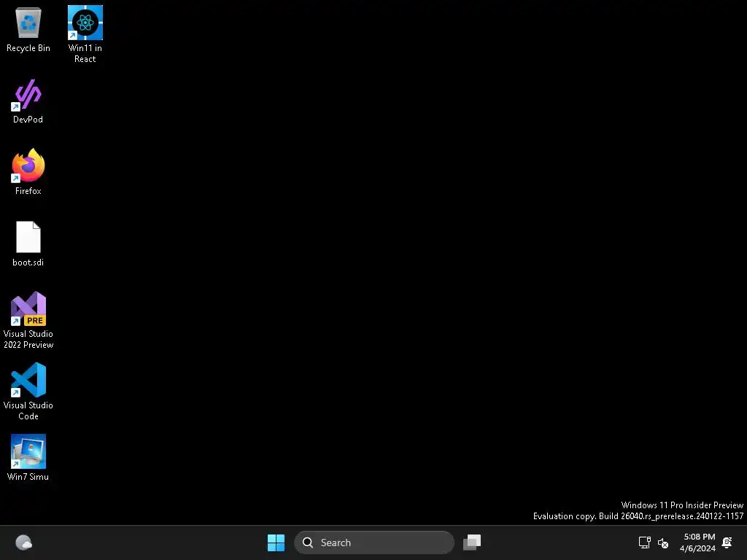Click the taskbar Search box
This screenshot has width=747, height=560.
click(x=374, y=542)
